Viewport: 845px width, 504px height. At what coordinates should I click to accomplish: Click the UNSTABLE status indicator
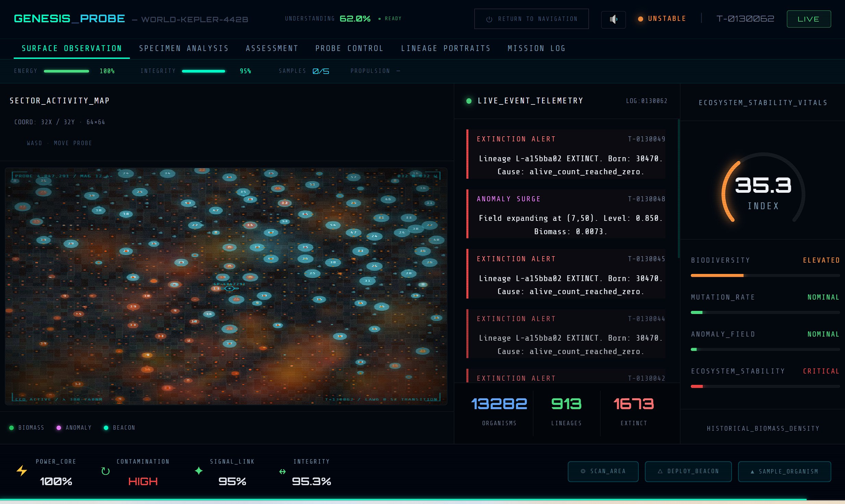click(662, 18)
